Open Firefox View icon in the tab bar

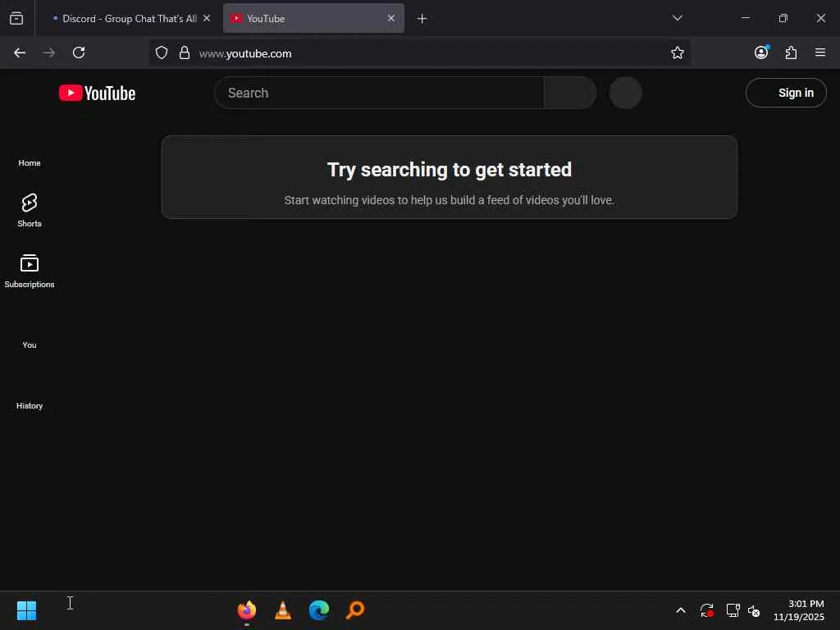16,19
